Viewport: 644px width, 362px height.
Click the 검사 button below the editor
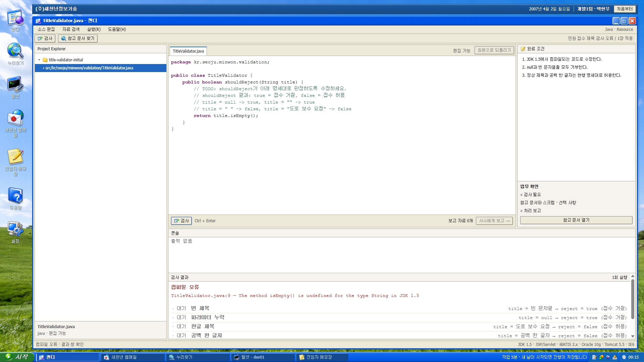pos(181,221)
